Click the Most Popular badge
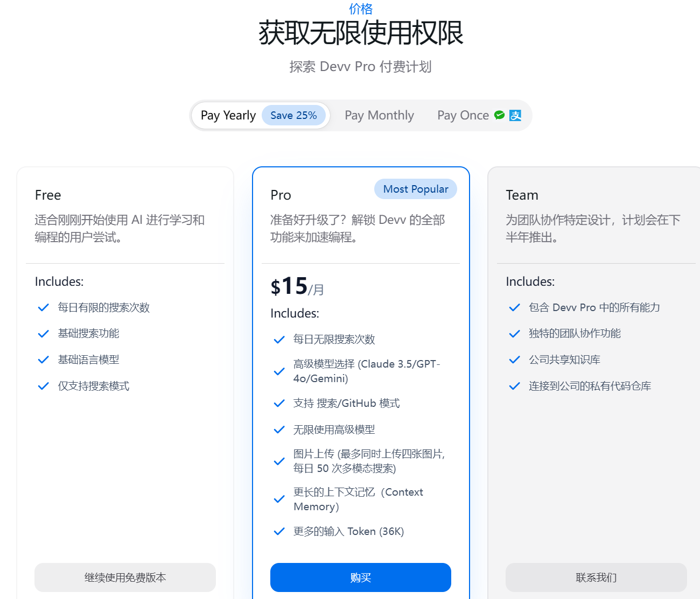Screen dimensions: 700x599 point(416,189)
